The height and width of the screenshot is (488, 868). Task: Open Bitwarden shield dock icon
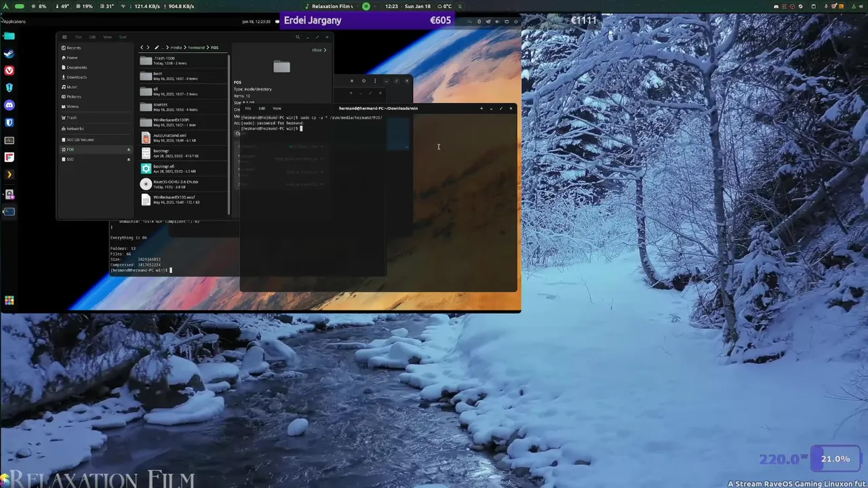tap(9, 123)
